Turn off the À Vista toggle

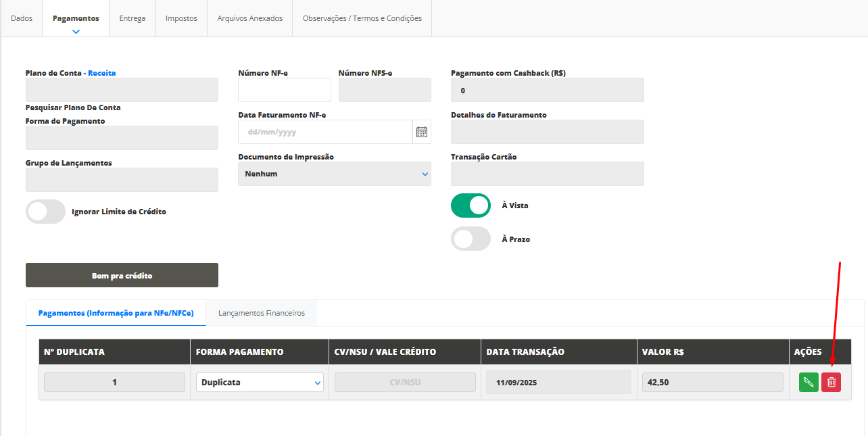coord(471,205)
